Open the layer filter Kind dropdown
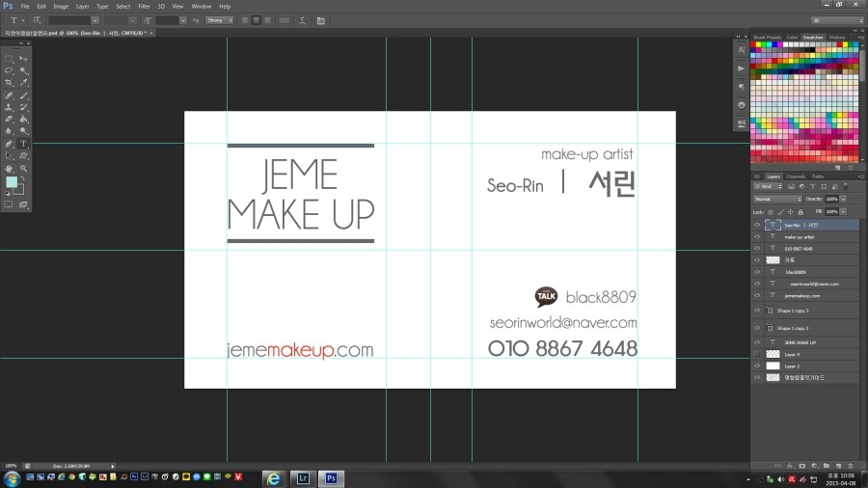The width and height of the screenshot is (868, 488). [768, 186]
